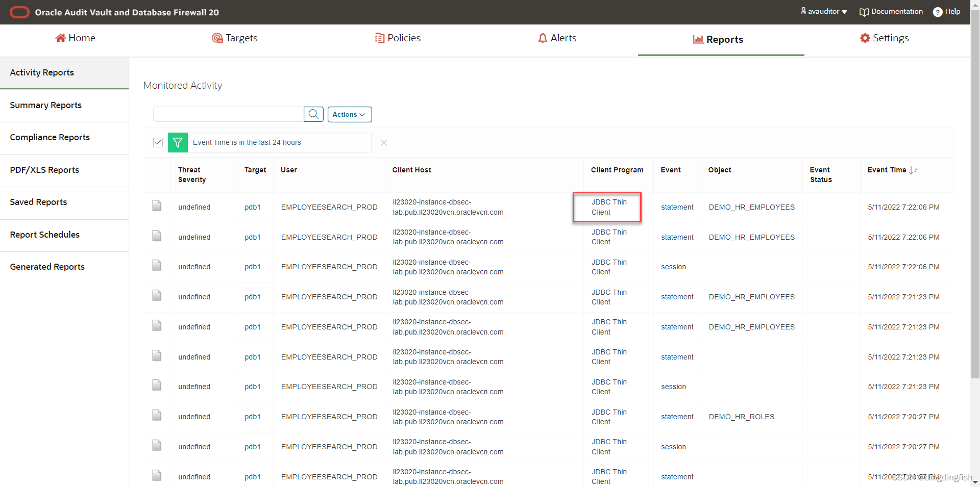Click the Event Time sort descending icon
Image resolution: width=980 pixels, height=487 pixels.
tap(914, 170)
